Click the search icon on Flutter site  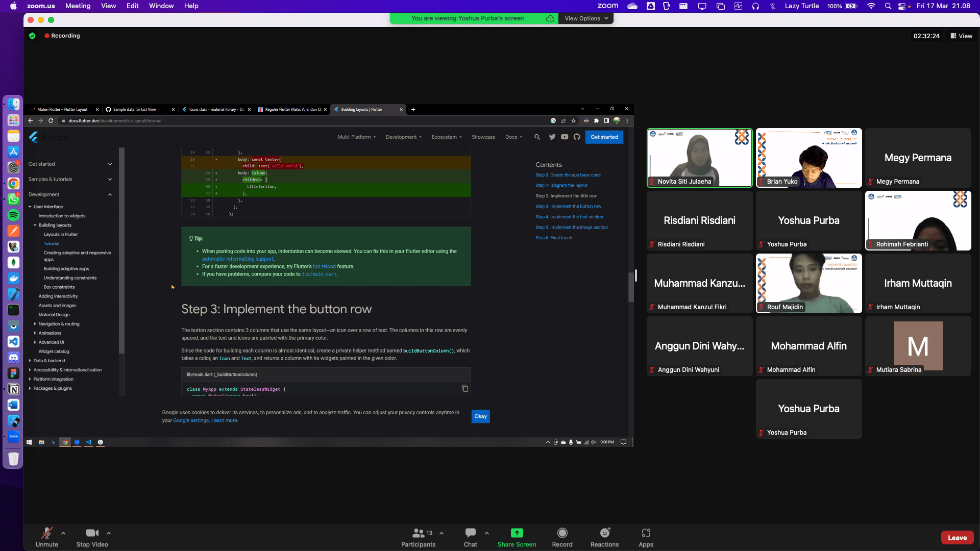point(537,137)
